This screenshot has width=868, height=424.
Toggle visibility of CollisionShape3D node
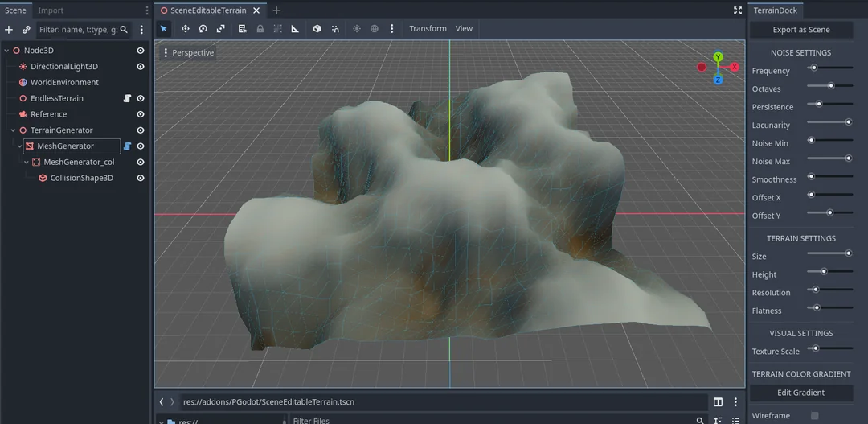[x=141, y=178]
